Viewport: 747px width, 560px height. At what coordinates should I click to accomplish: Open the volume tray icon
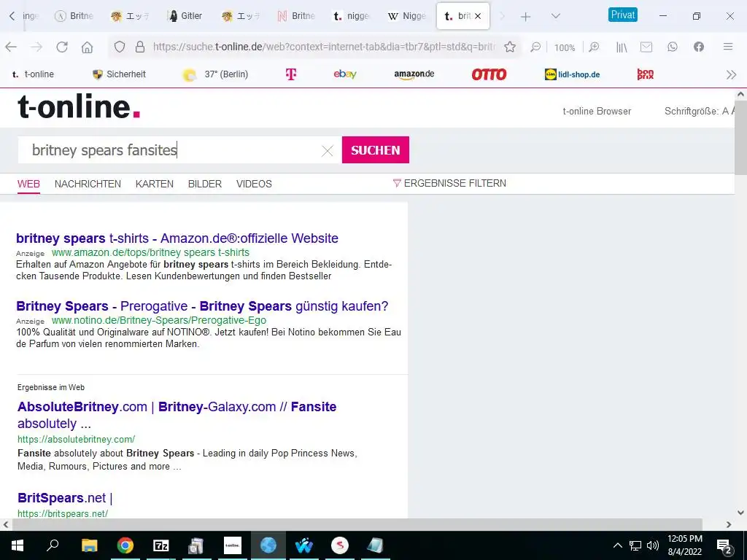pyautogui.click(x=653, y=545)
